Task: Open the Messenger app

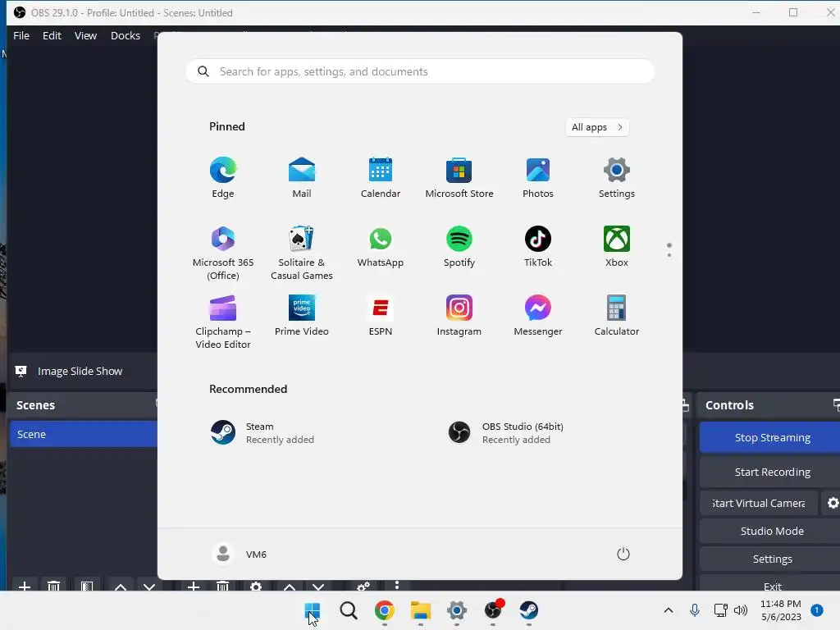Action: point(538,316)
